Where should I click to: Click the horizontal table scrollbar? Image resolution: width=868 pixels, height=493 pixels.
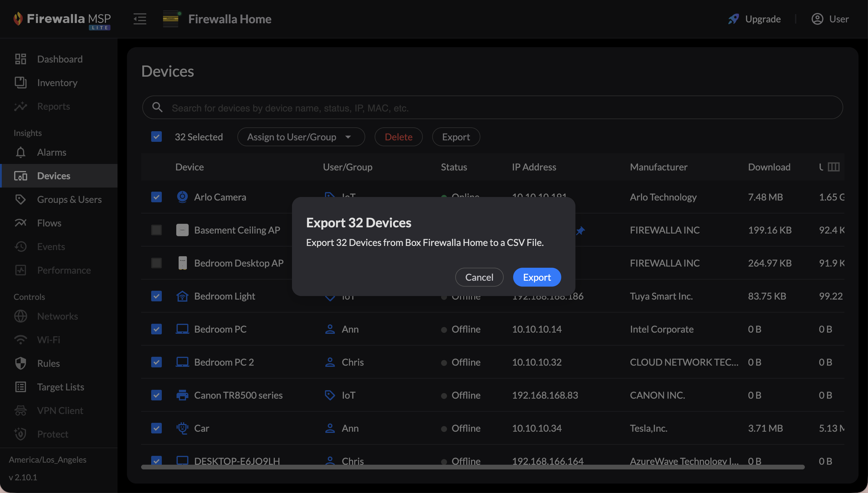472,467
